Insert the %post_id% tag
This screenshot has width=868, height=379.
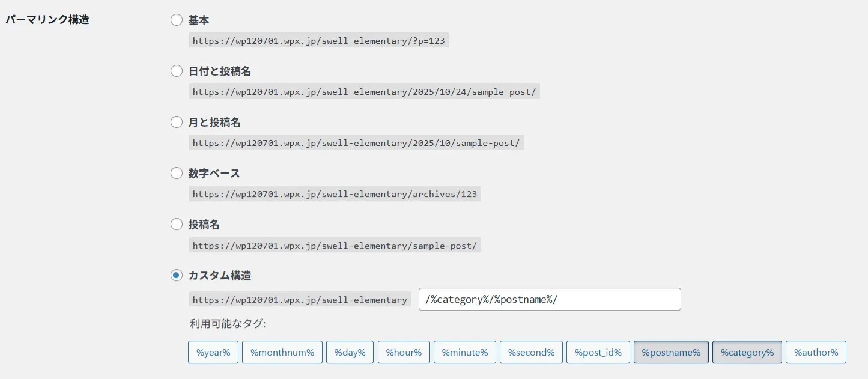[598, 352]
